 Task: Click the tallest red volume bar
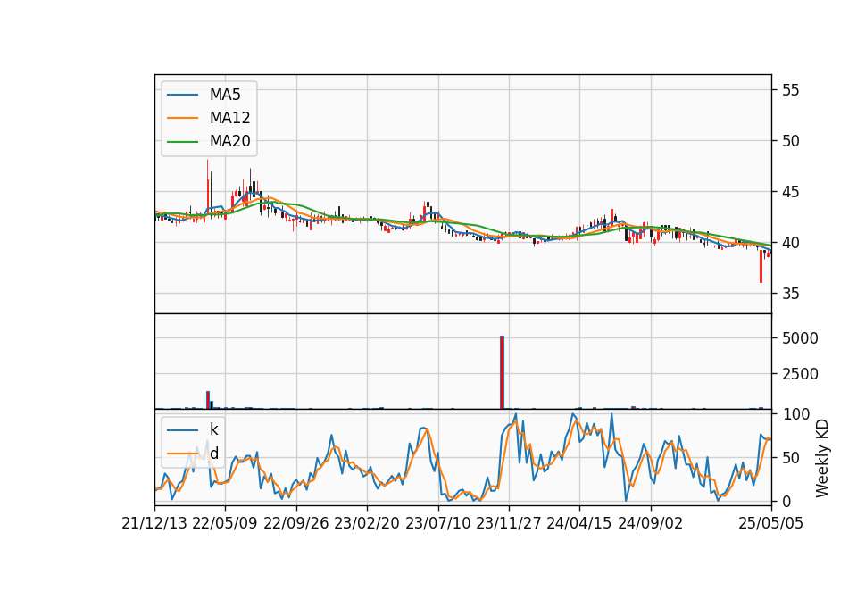click(x=503, y=372)
